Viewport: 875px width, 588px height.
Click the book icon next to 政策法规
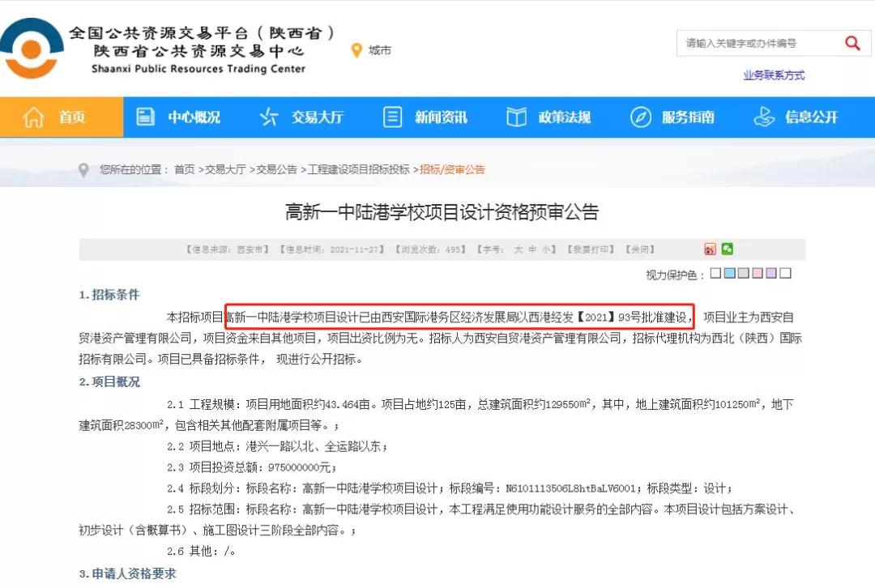(x=515, y=116)
